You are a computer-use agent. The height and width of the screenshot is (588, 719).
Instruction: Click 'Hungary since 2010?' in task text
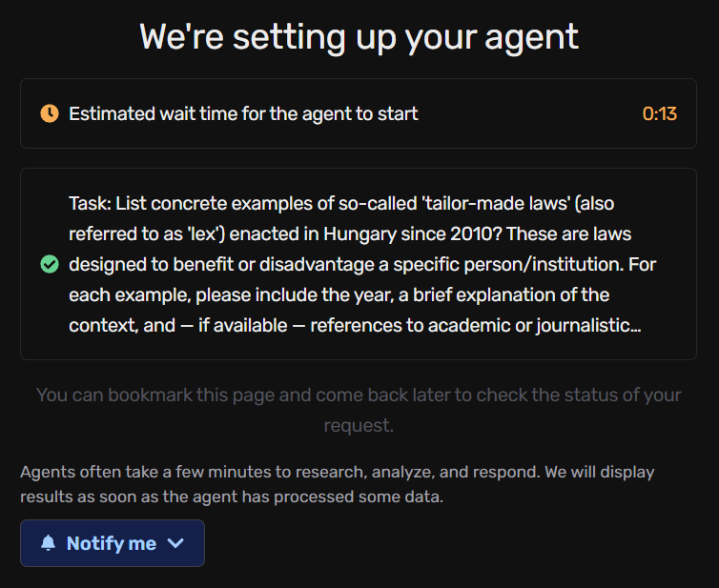coord(413,233)
